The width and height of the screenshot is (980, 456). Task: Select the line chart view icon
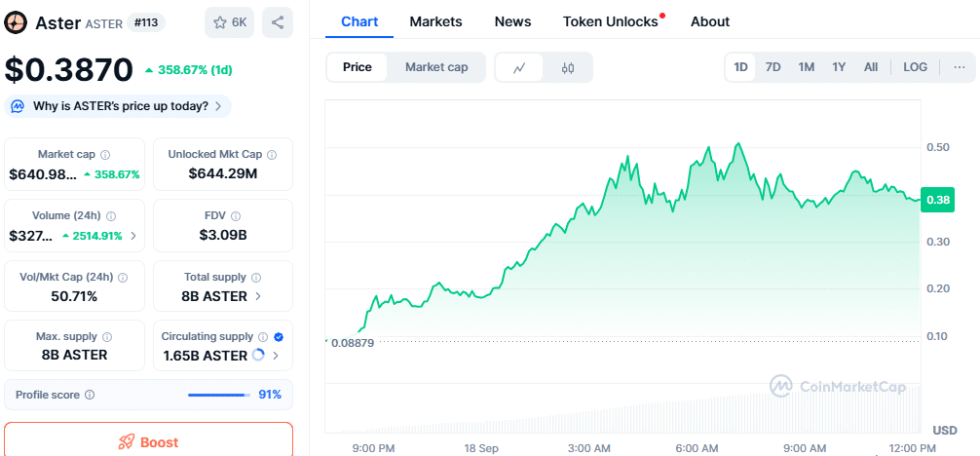coord(519,67)
